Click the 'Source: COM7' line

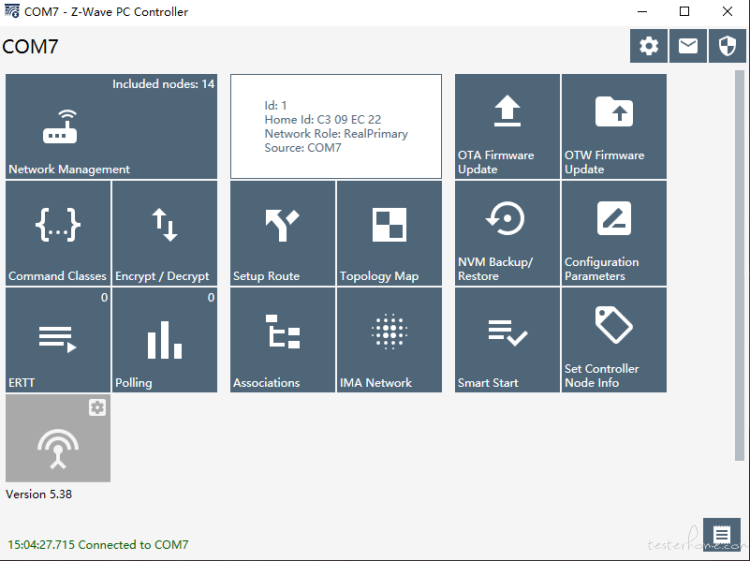[x=303, y=148]
